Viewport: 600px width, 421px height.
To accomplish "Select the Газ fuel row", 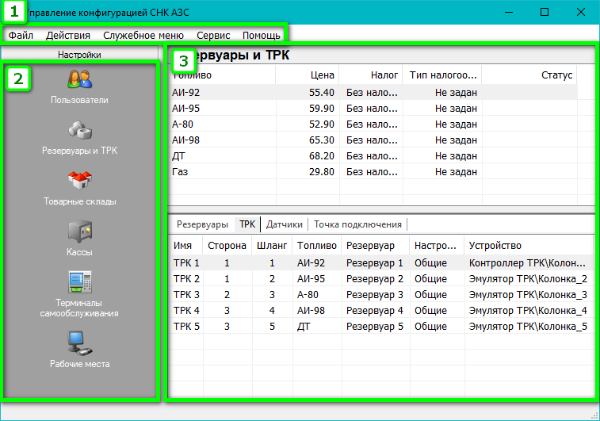I will [x=180, y=171].
